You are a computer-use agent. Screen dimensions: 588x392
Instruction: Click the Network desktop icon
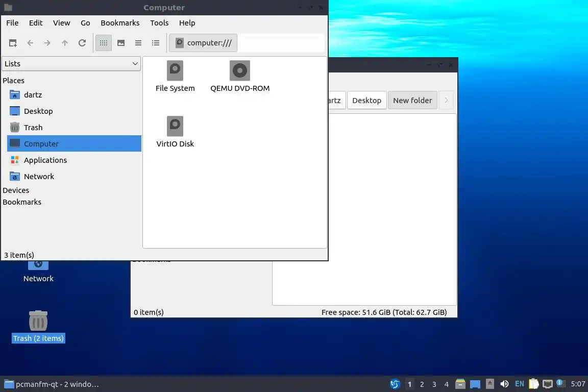pyautogui.click(x=38, y=272)
